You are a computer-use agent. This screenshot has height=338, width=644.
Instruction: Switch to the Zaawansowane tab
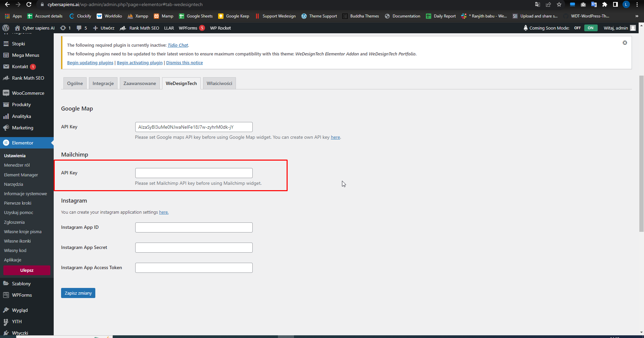pyautogui.click(x=140, y=83)
